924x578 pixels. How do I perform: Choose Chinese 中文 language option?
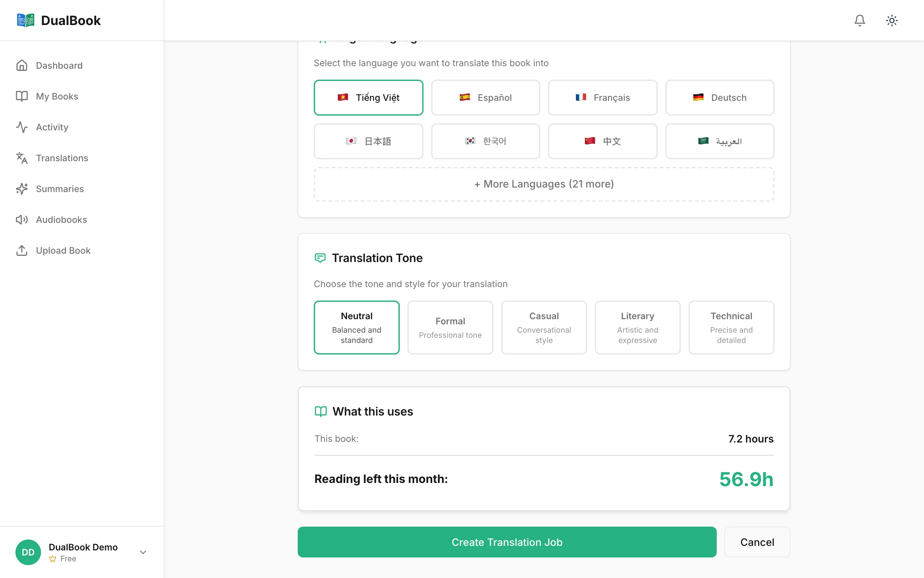[x=603, y=141]
